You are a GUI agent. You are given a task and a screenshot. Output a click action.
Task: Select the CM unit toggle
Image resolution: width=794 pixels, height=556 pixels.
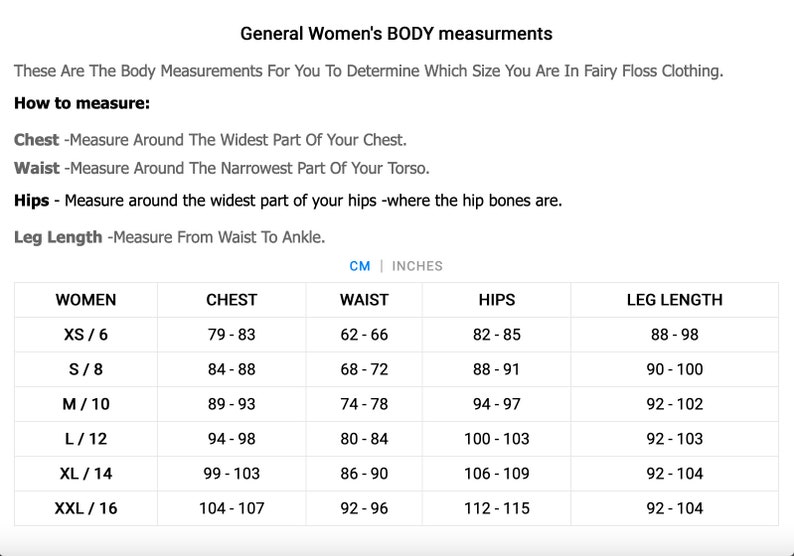[360, 266]
